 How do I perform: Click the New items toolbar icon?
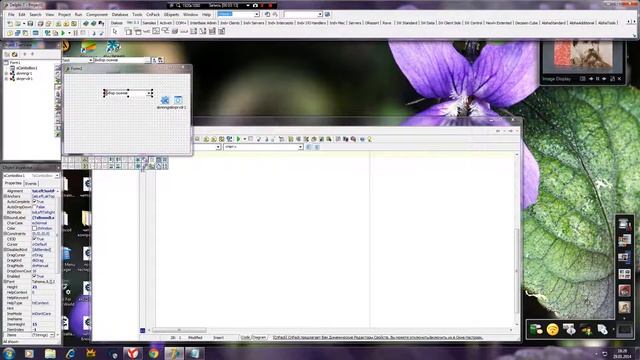tap(10, 24)
